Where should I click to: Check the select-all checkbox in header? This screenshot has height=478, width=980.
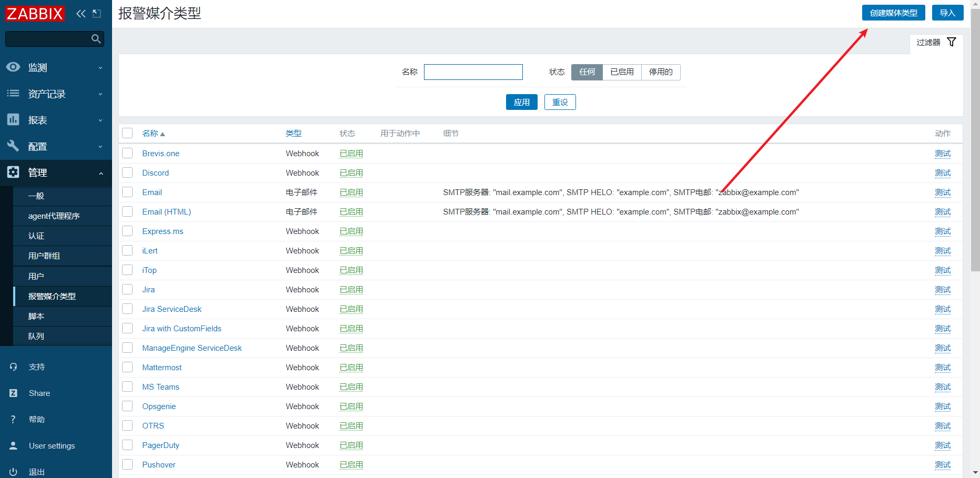[127, 133]
